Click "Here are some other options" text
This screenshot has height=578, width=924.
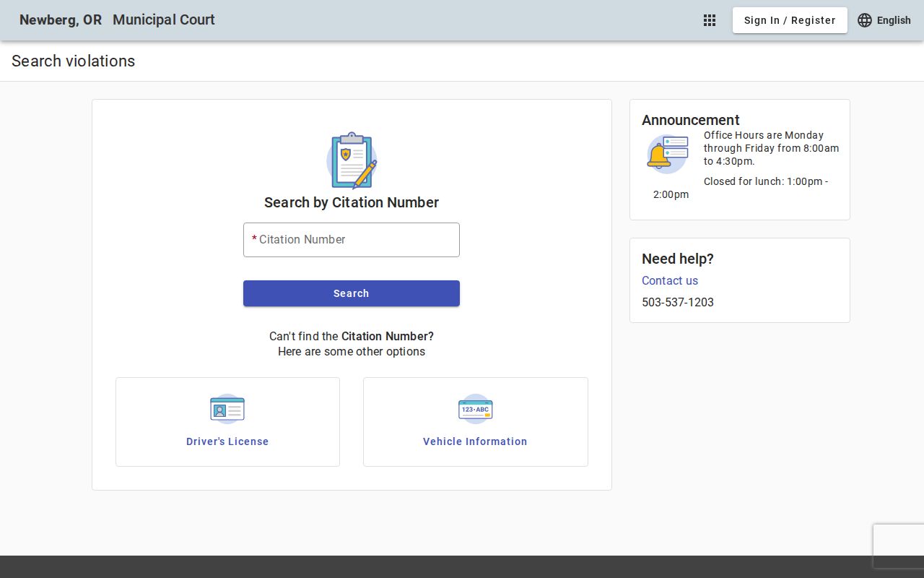click(352, 352)
